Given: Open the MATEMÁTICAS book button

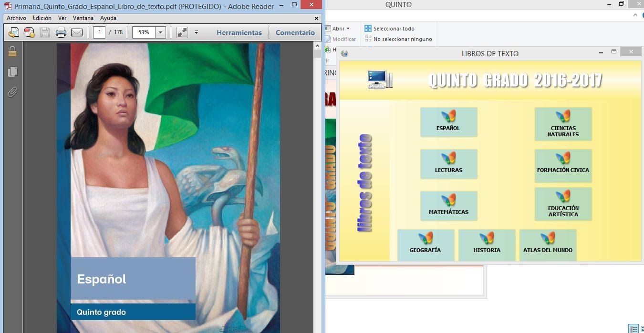Looking at the screenshot, I should (x=448, y=206).
